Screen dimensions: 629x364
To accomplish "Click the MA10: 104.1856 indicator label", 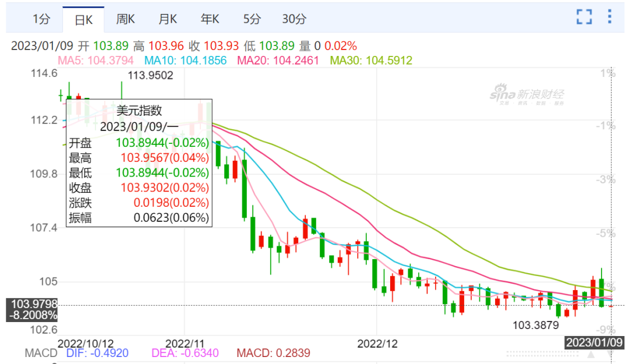I will click(185, 61).
